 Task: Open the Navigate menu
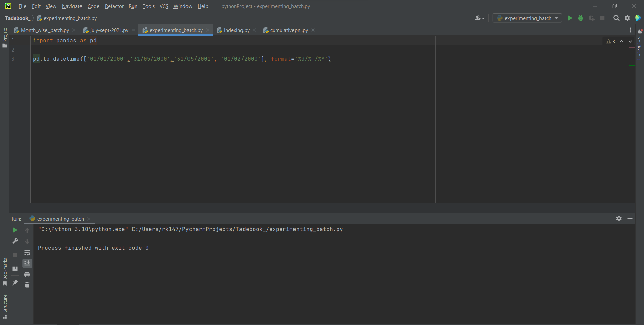pyautogui.click(x=72, y=6)
